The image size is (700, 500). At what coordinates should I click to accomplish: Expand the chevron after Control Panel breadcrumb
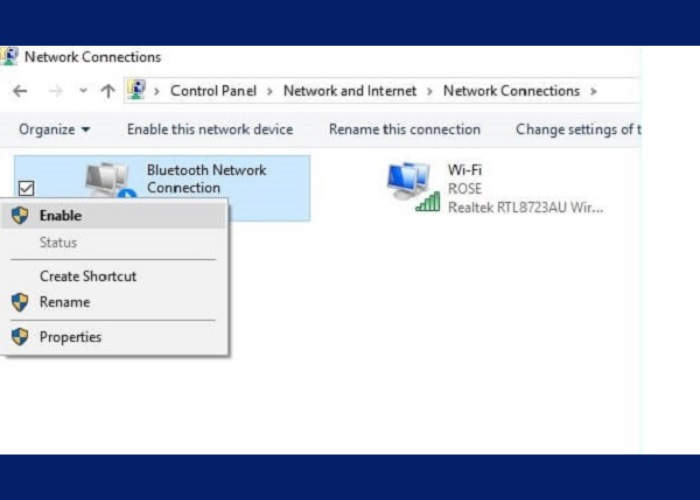point(270,91)
